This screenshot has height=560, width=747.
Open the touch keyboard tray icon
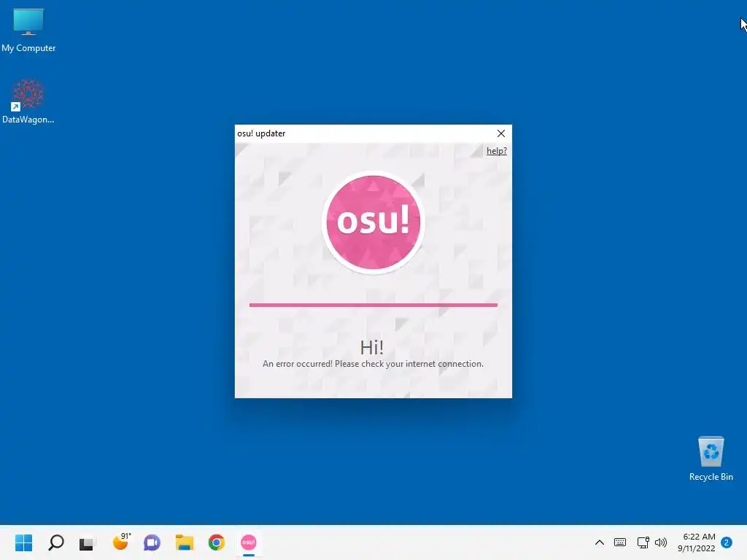[x=620, y=542]
